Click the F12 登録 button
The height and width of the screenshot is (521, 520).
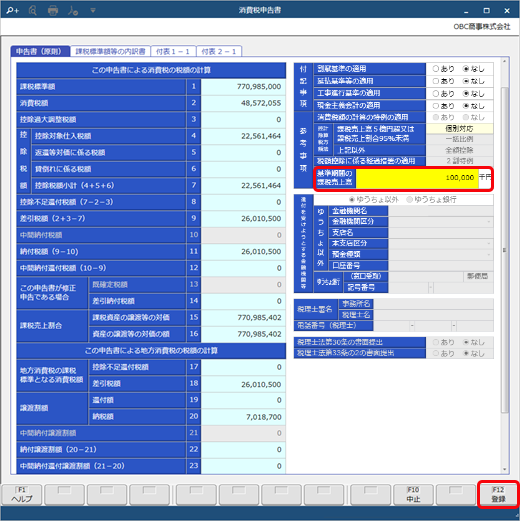point(498,494)
